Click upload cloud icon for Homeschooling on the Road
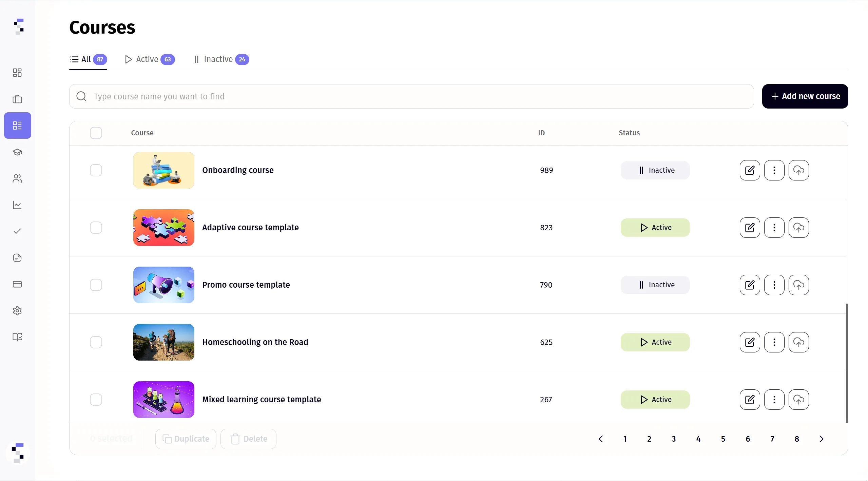Image resolution: width=868 pixels, height=481 pixels. (x=798, y=342)
